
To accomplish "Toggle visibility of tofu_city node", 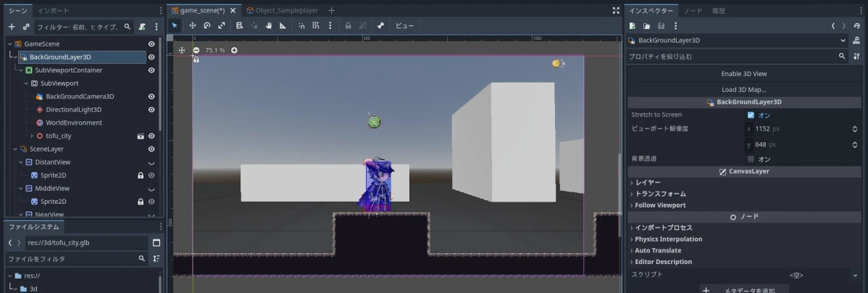I will 151,136.
